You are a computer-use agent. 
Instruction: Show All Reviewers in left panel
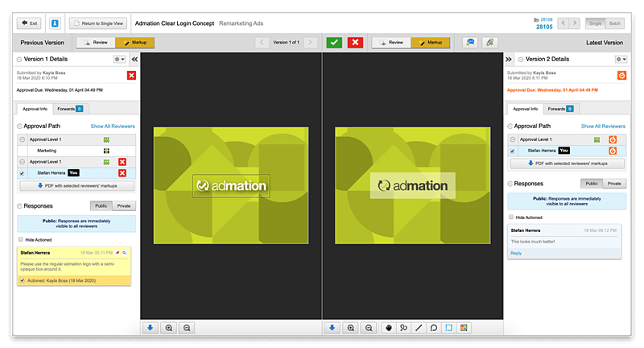point(113,126)
